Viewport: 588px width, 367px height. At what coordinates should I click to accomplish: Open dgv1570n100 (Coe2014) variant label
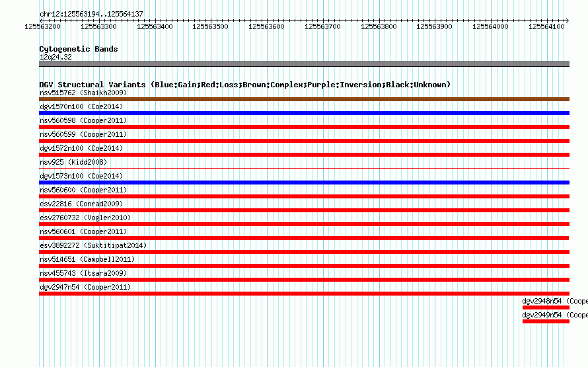coord(81,106)
